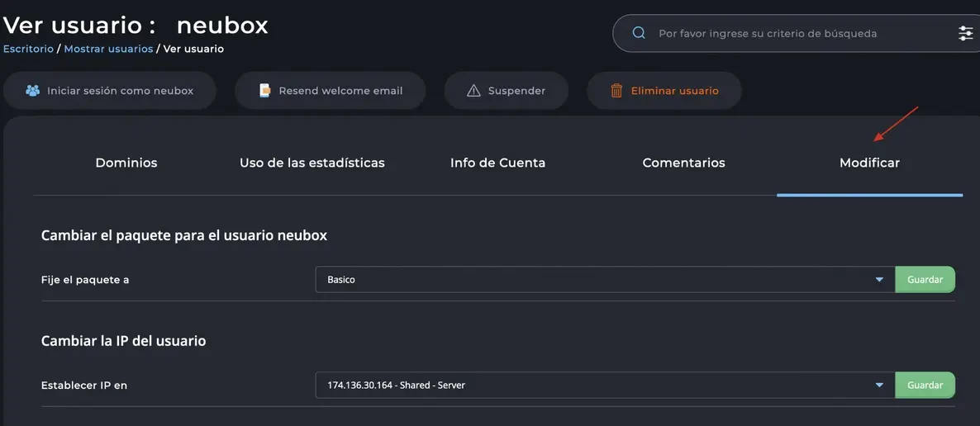Switch to Uso de las estadísticas tab
The height and width of the screenshot is (426, 980).
(x=312, y=163)
